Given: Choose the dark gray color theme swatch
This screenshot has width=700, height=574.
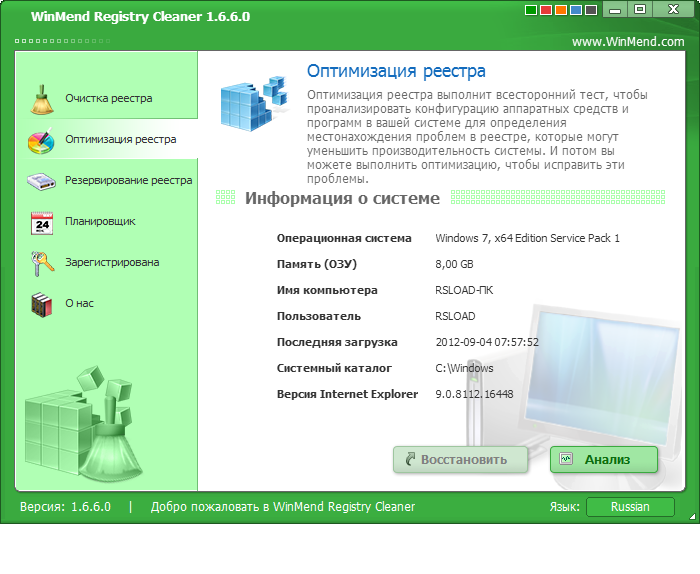Looking at the screenshot, I should pos(591,10).
